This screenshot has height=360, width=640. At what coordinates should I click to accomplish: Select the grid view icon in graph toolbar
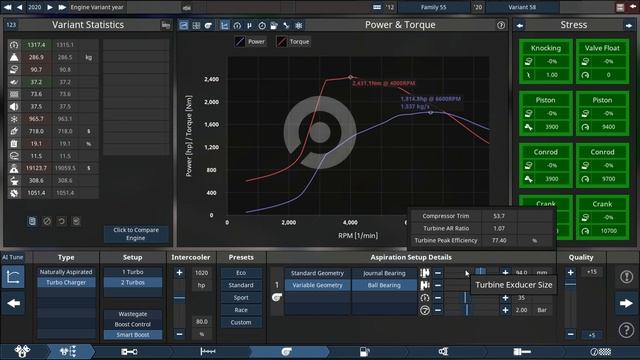pos(196,25)
